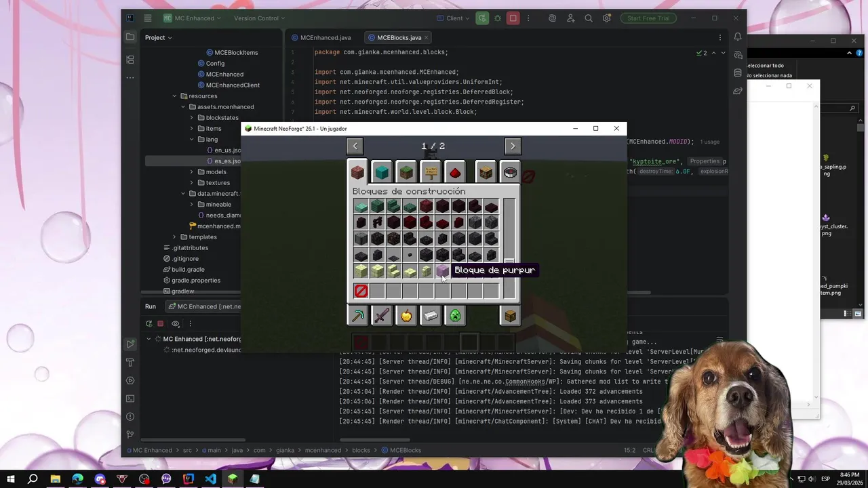868x488 pixels.
Task: Open Project view dropdown
Action: [158, 37]
